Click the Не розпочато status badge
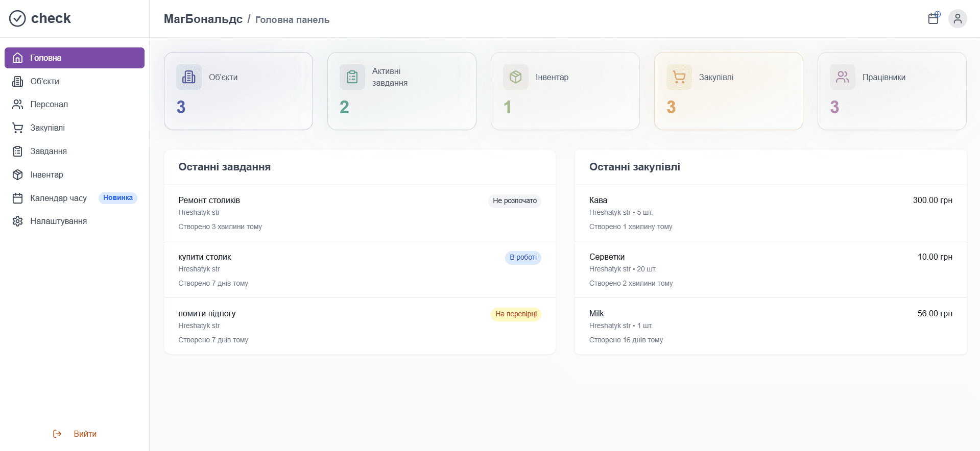Screen dimensions: 980x451 515,201
